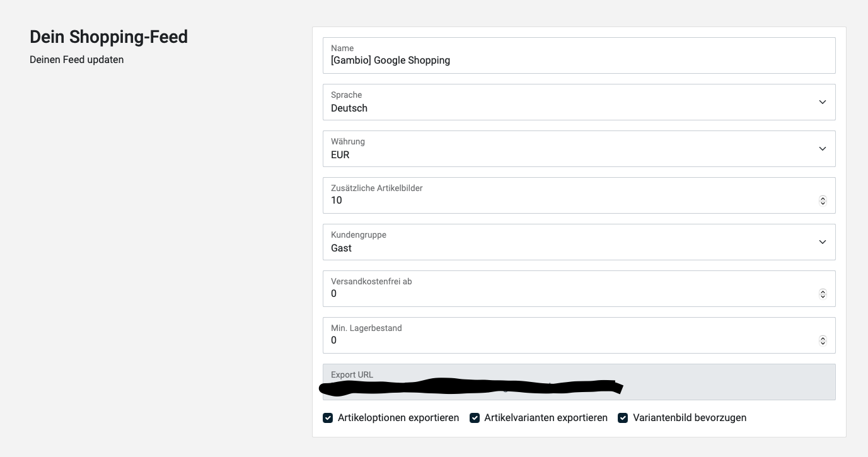Toggle Artikelvarianten exportieren checkbox
Screen dimensions: 868x457
[x=475, y=418]
